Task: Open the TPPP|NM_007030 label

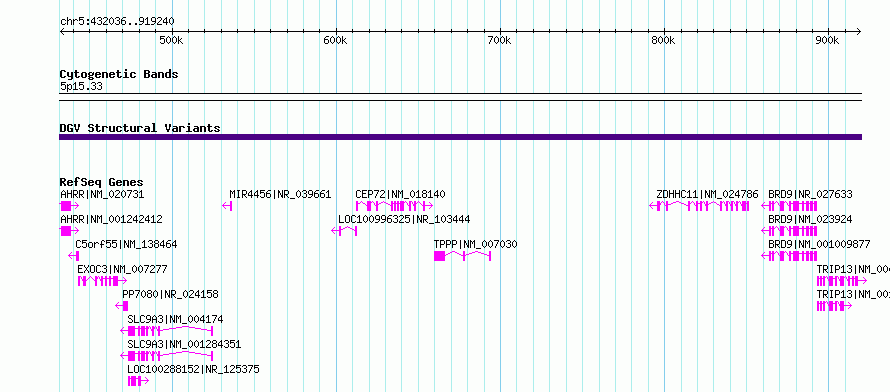Action: coord(476,245)
